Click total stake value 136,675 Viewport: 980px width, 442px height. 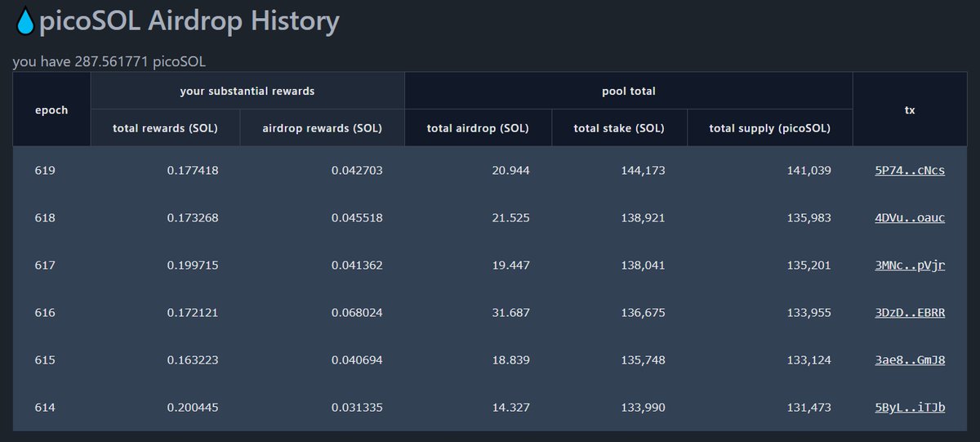644,313
